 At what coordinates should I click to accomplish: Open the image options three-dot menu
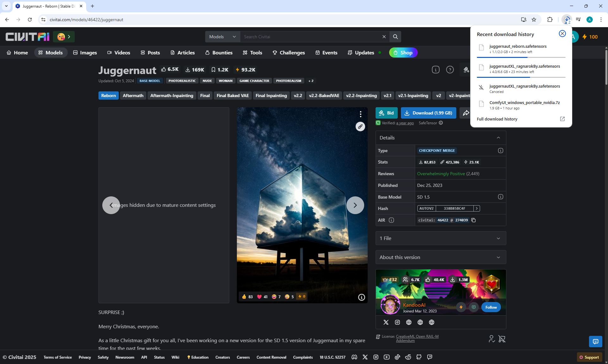[x=360, y=114]
